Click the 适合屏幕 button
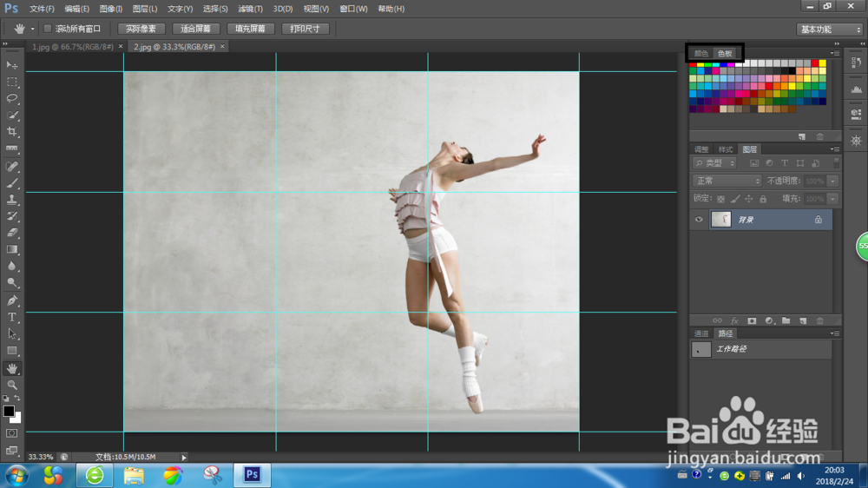This screenshot has height=488, width=868. [194, 29]
